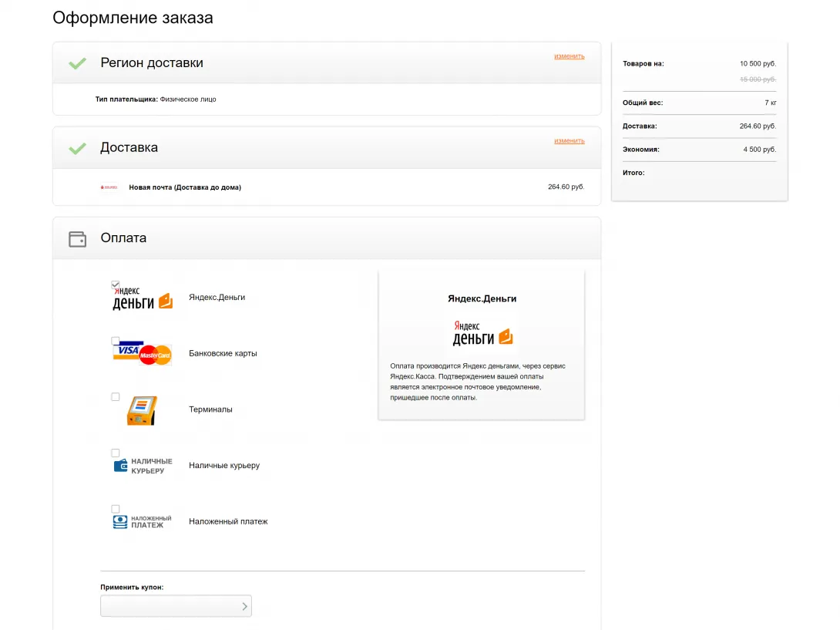Click the Наложенный платеж option text
This screenshot has width=840, height=630.
pos(228,522)
